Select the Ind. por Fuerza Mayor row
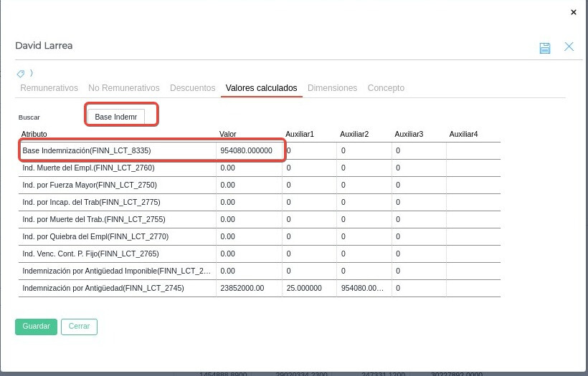The height and width of the screenshot is (376, 588). coord(90,185)
